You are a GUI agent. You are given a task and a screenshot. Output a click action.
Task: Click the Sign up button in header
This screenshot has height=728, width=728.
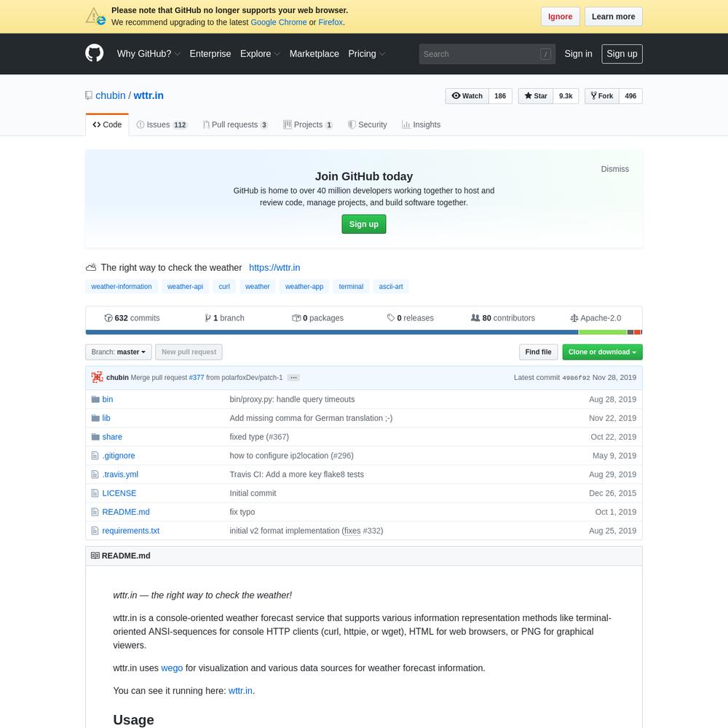click(x=622, y=54)
